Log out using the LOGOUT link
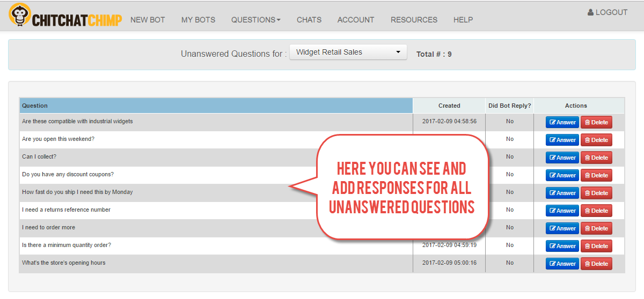Screen dimensions: 644x299 coord(608,12)
